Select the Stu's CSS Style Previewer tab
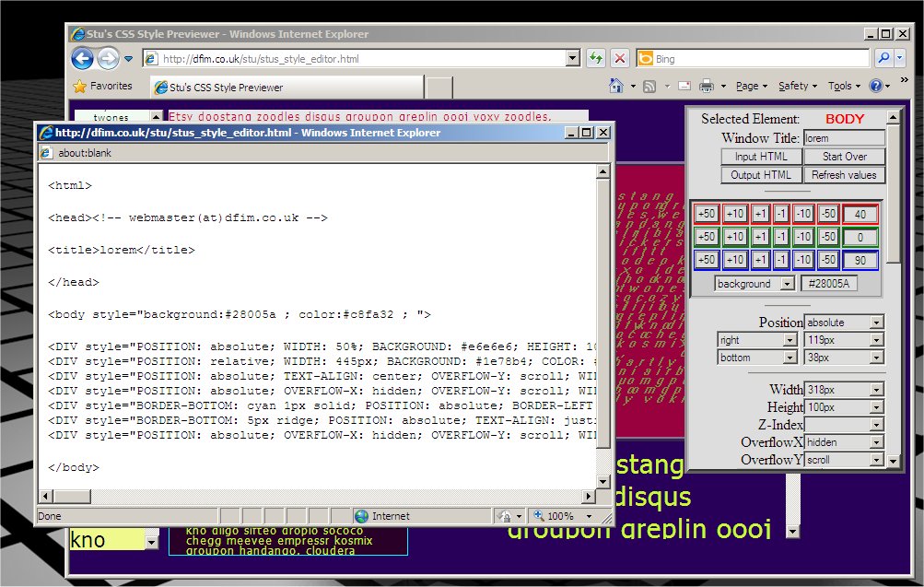This screenshot has width=924, height=587. [x=226, y=88]
